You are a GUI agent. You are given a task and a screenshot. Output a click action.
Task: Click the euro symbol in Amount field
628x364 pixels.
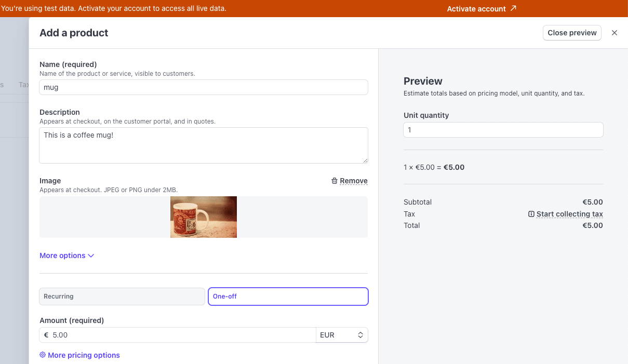click(46, 335)
